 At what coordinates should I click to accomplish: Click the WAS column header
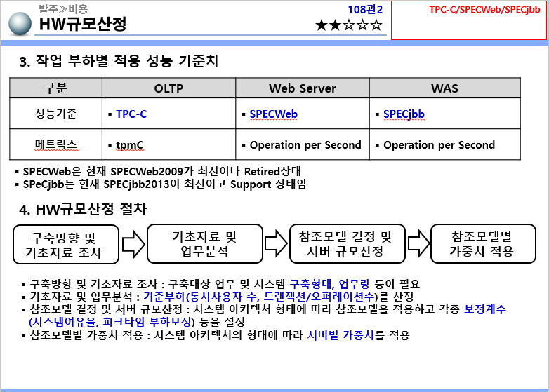pos(444,88)
